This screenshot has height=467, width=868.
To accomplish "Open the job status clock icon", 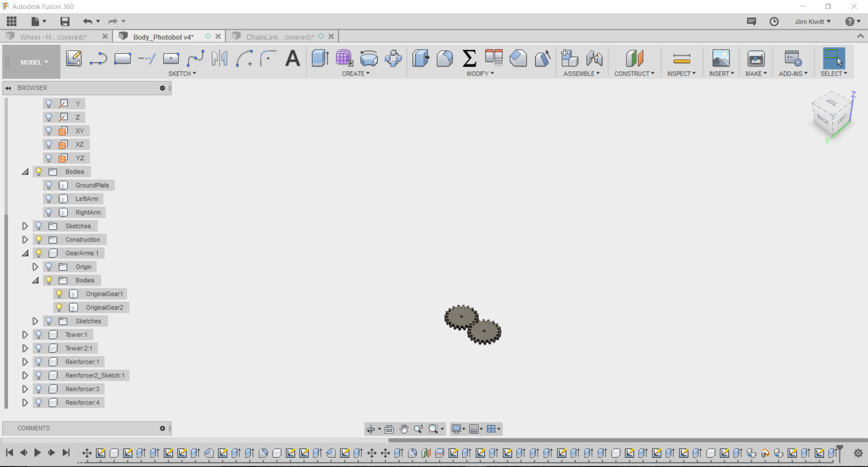I will 774,21.
